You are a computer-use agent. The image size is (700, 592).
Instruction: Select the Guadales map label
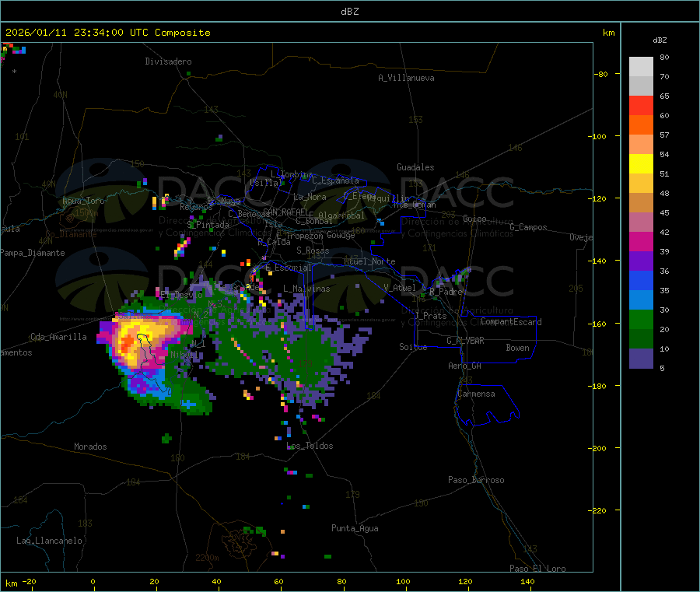pyautogui.click(x=415, y=167)
